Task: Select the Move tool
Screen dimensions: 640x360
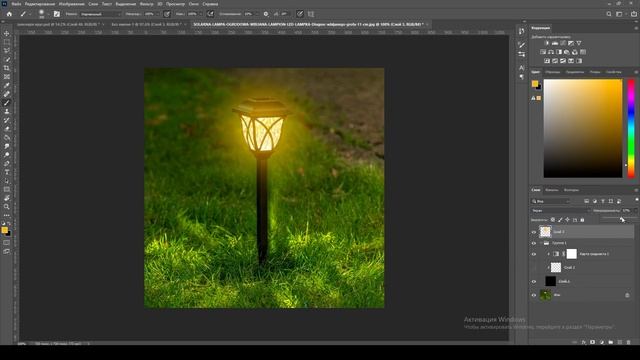Action: pyautogui.click(x=7, y=33)
